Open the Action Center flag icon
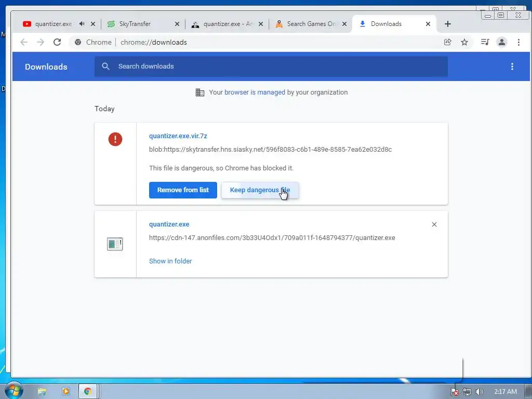The height and width of the screenshot is (399, 532). 454,392
